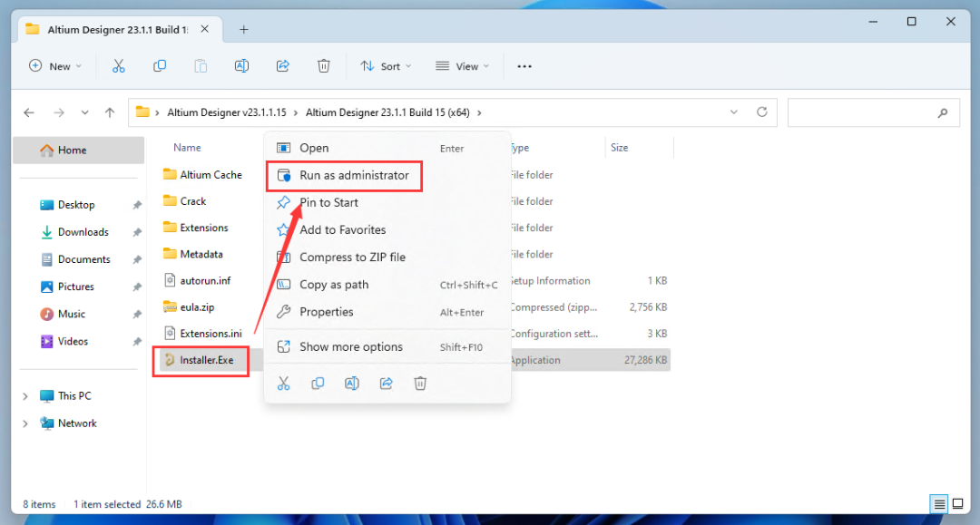Click the Copy icon in top toolbar

click(160, 66)
